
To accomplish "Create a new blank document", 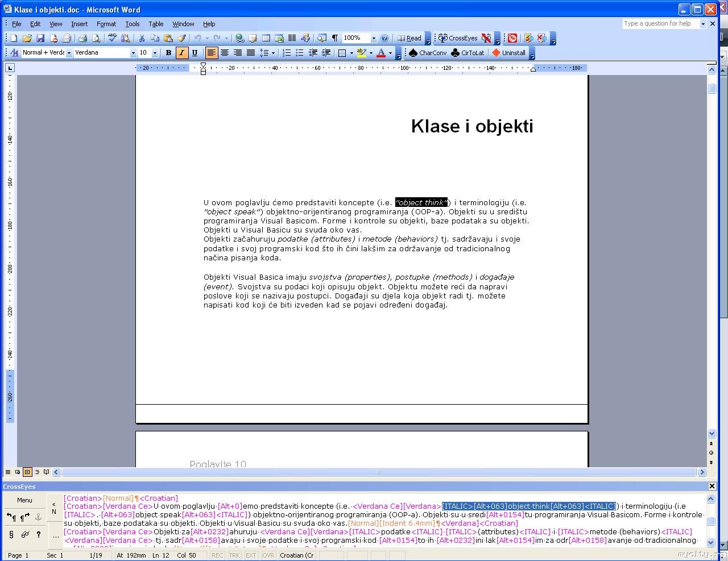I will tap(14, 38).
